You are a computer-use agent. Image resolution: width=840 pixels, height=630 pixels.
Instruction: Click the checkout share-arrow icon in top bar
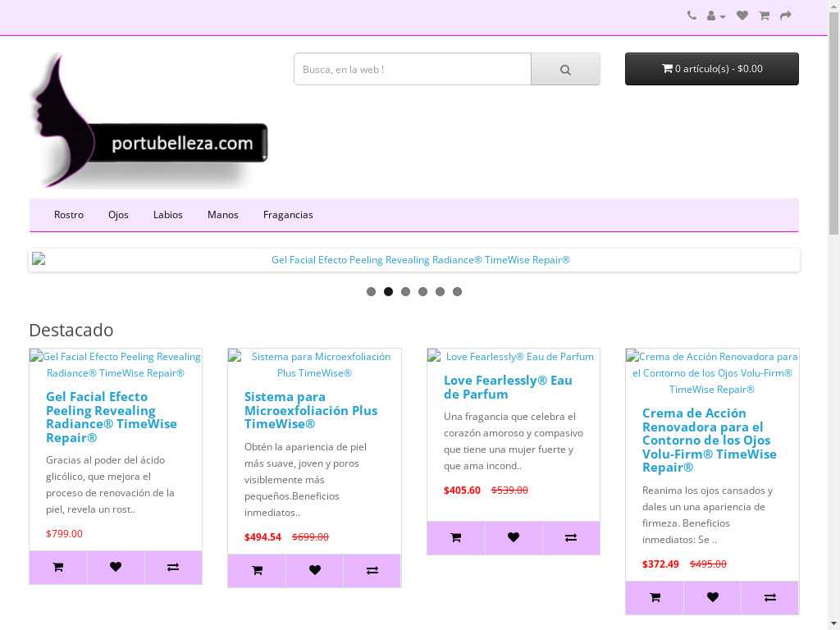[x=786, y=16]
